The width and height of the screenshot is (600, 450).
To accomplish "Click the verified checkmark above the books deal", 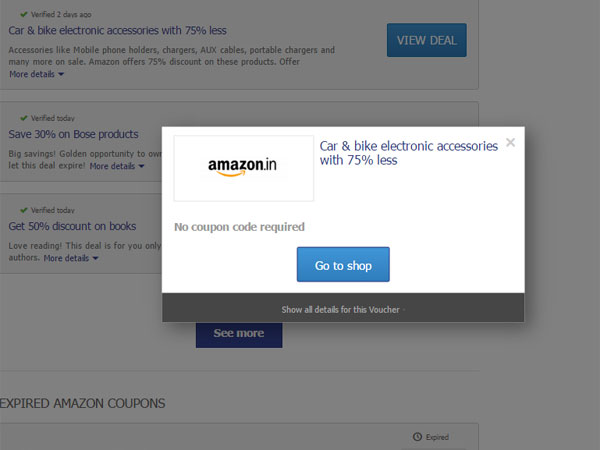I will [24, 210].
